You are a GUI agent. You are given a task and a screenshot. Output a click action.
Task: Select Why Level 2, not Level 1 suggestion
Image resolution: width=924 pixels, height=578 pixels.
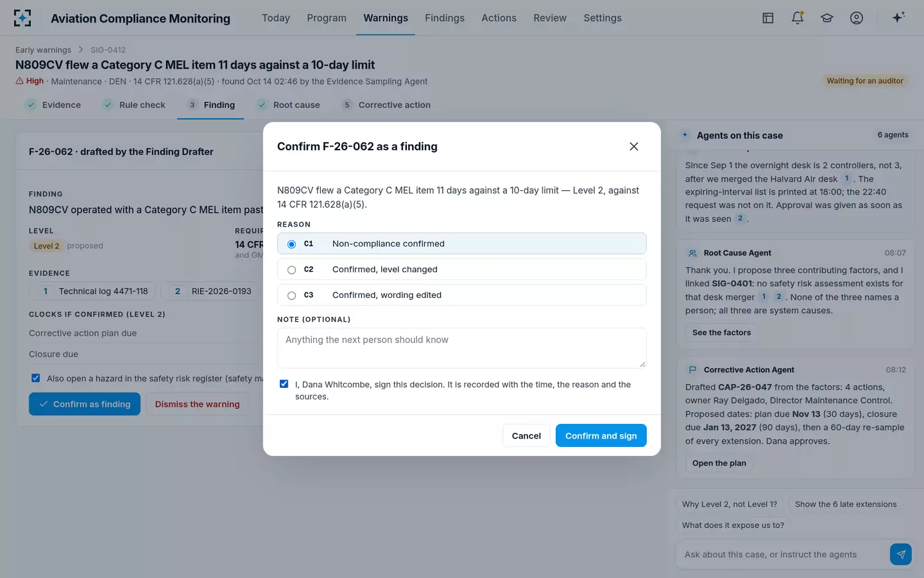tap(730, 504)
